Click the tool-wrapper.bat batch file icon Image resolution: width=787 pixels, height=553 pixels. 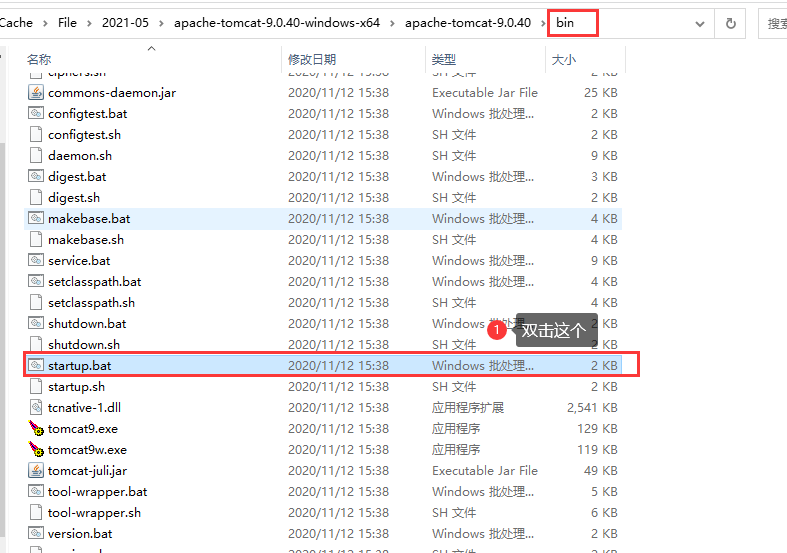pos(36,491)
